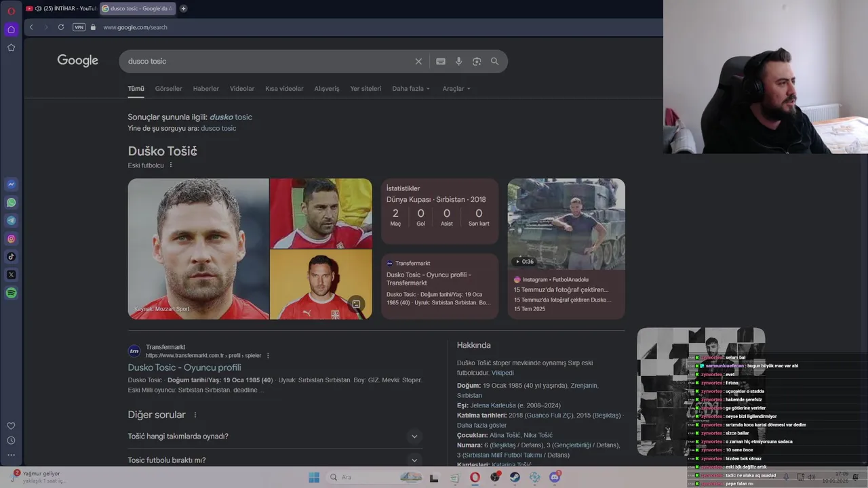Screen dimensions: 868x488
Task: Open the Yer siteleri tab
Action: tap(366, 89)
